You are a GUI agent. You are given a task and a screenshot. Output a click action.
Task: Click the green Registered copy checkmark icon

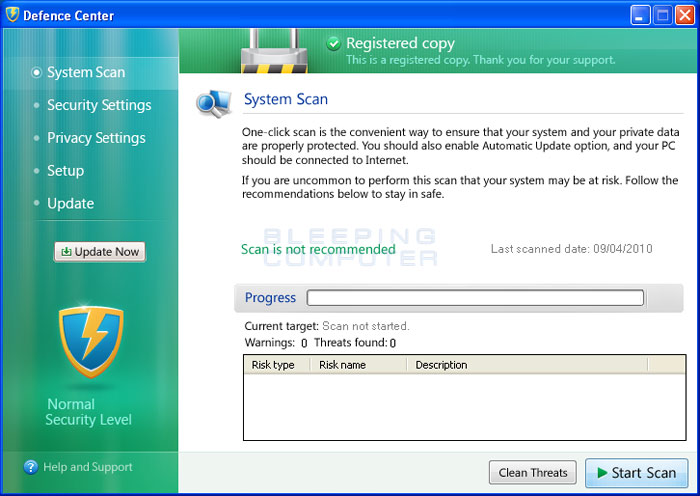tap(333, 44)
